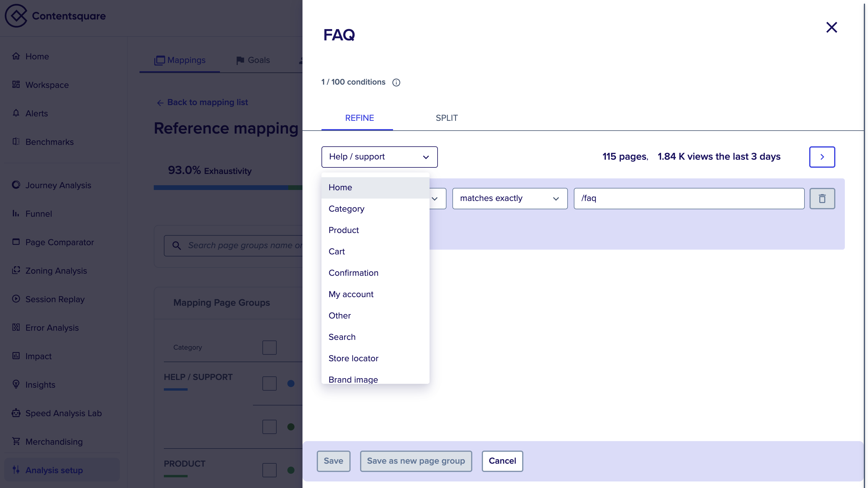Screen dimensions: 868x488
Task: Open Benchmarks via its sidebar icon
Action: pyautogui.click(x=16, y=142)
